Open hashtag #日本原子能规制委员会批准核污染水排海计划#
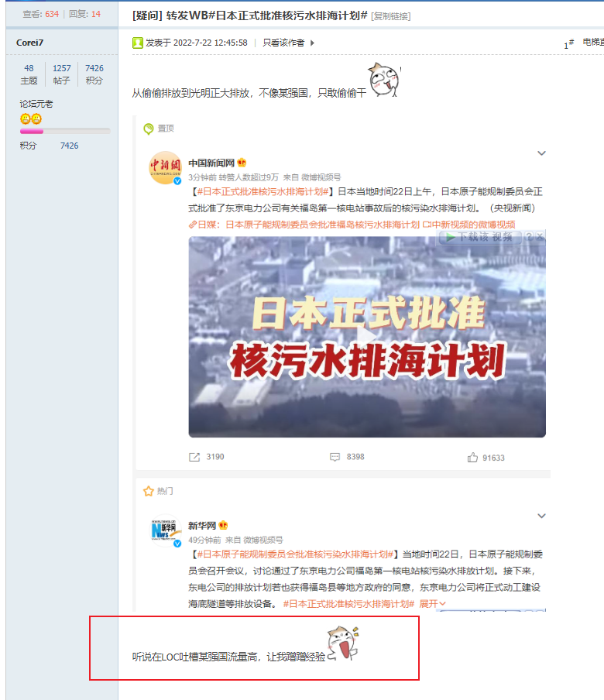 pos(295,554)
